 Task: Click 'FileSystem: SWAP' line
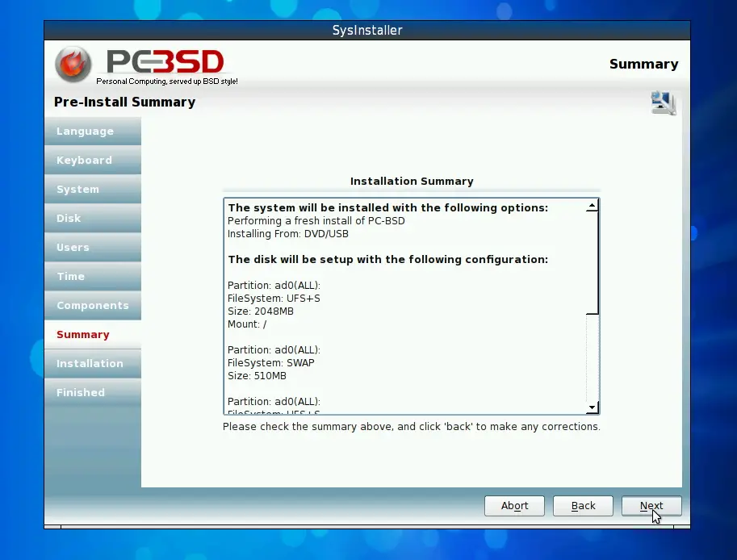pos(271,362)
